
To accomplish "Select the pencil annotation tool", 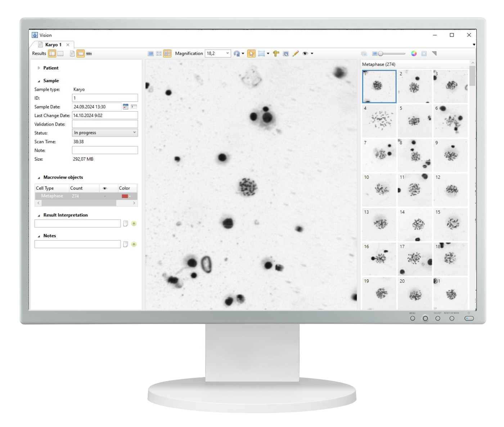I will coord(296,54).
